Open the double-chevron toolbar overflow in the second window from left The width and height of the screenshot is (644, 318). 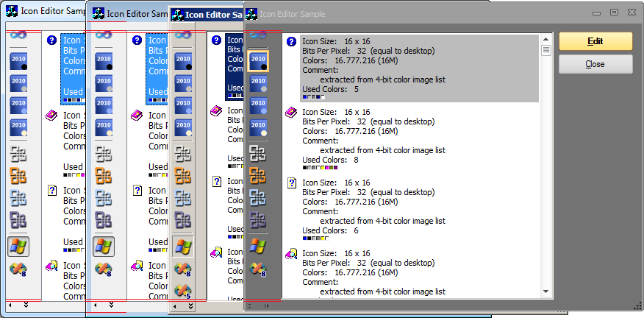click(111, 305)
